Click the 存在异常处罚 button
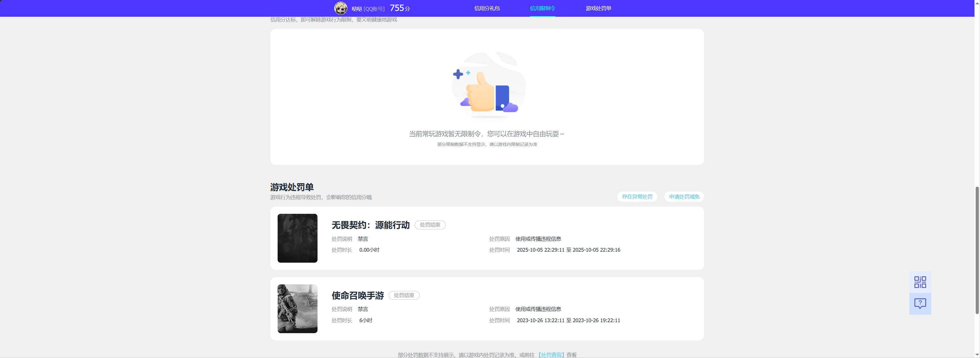This screenshot has width=980, height=358. coord(637,196)
